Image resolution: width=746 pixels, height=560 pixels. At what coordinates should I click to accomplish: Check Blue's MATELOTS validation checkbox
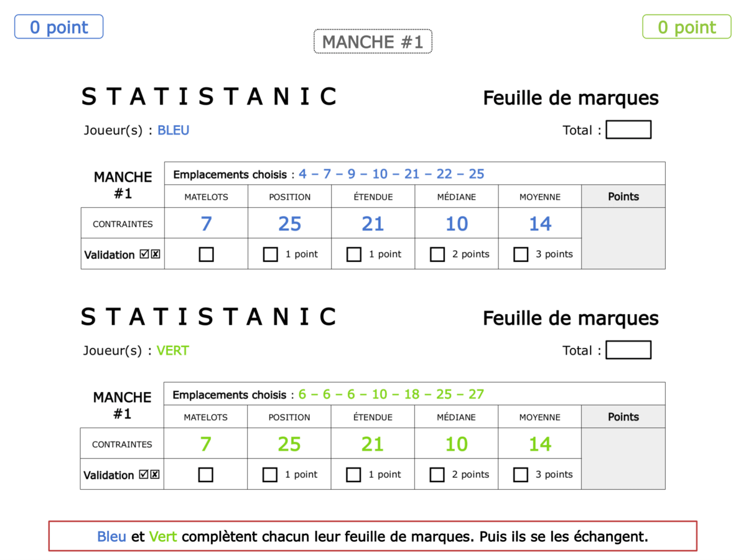(206, 254)
